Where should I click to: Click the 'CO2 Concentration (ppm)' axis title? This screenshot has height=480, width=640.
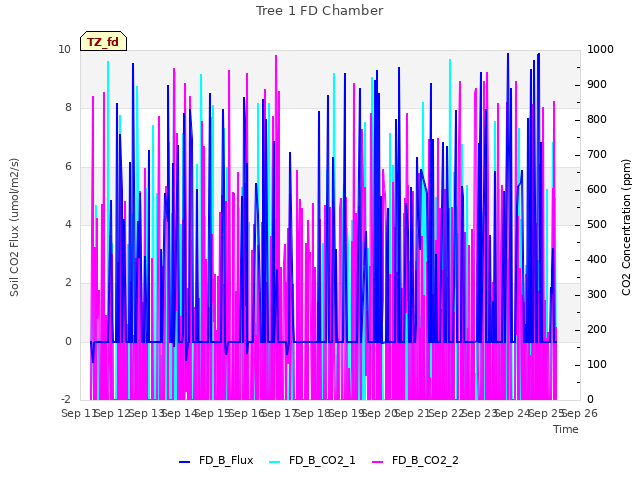(626, 227)
